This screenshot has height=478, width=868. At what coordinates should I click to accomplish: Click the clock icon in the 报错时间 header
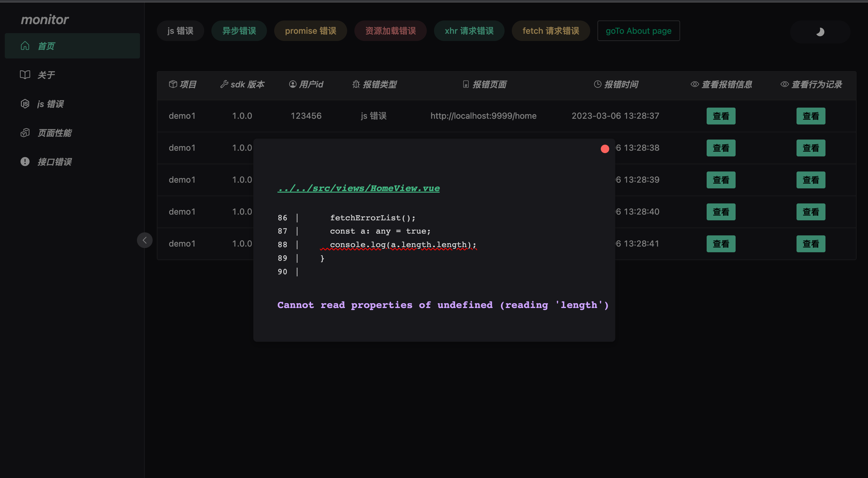(x=597, y=84)
